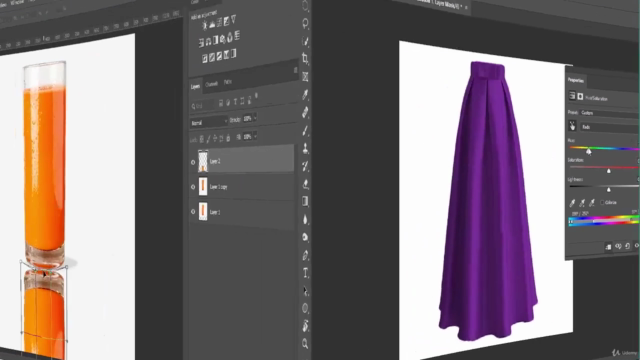Image resolution: width=640 pixels, height=360 pixels.
Task: View previous state in Properties panel
Action: 618,246
